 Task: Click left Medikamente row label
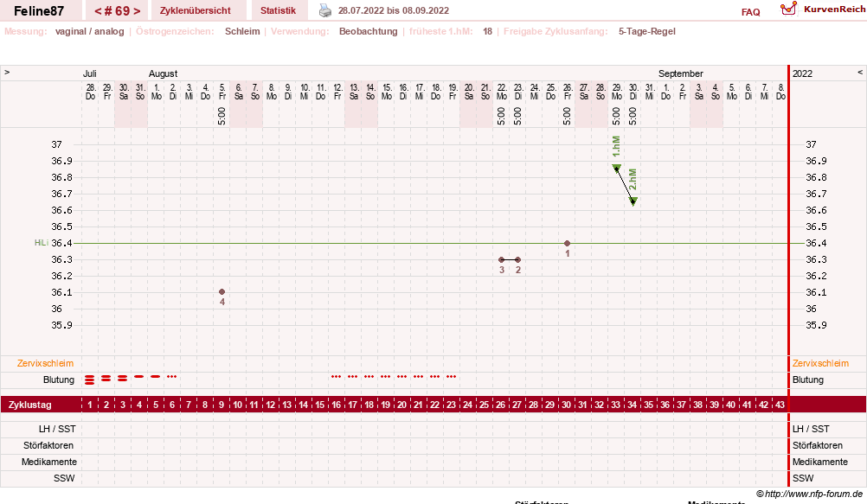tap(49, 462)
